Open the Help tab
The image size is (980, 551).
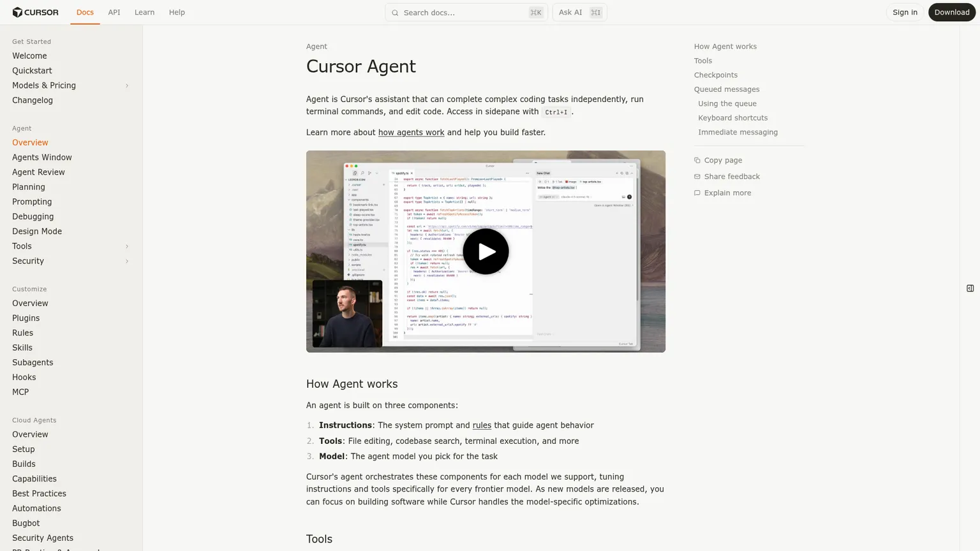[x=177, y=12]
